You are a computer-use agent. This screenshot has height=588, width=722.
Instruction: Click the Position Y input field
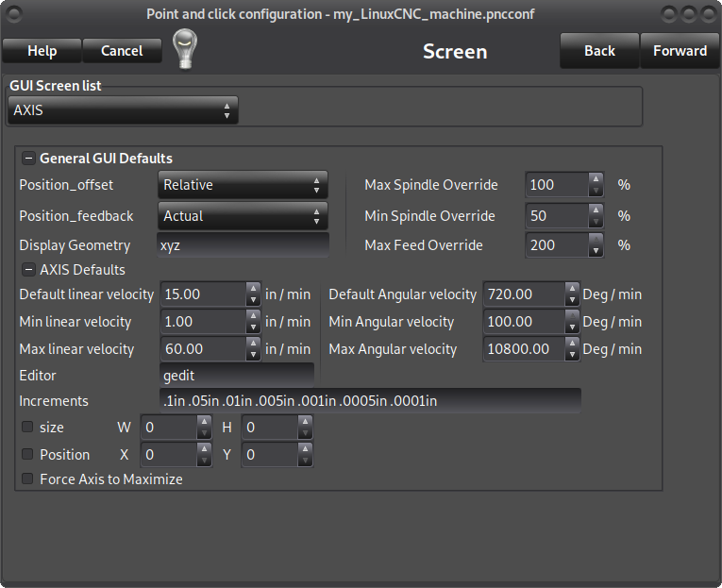(x=270, y=455)
